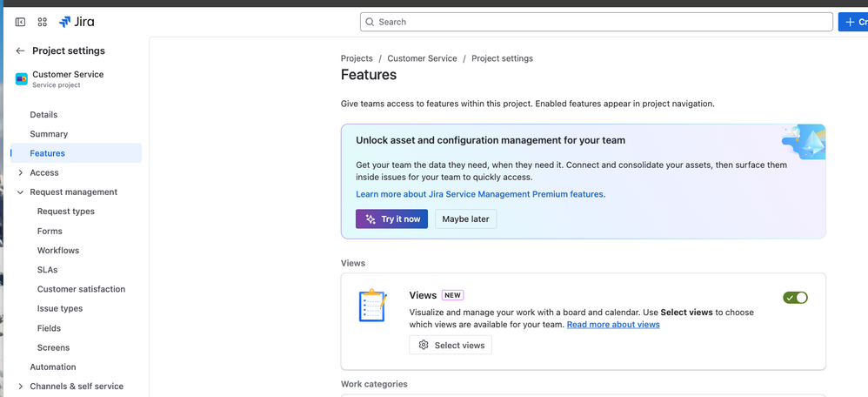Open Learn more about Premium features link
This screenshot has width=868, height=397.
tap(480, 195)
